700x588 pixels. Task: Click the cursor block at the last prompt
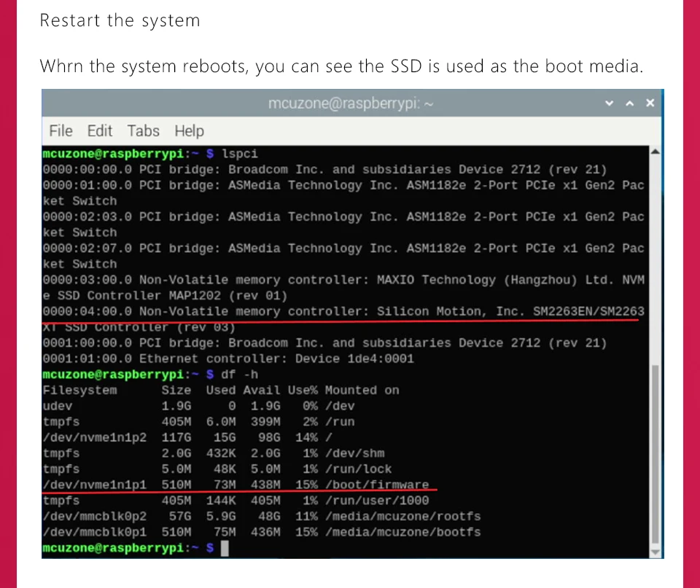[x=225, y=548]
